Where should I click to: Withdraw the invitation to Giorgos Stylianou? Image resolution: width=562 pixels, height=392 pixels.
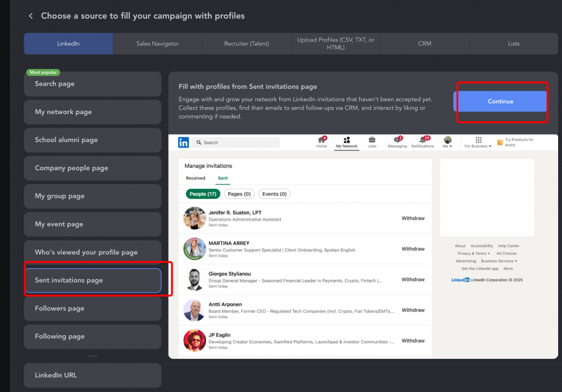click(412, 279)
